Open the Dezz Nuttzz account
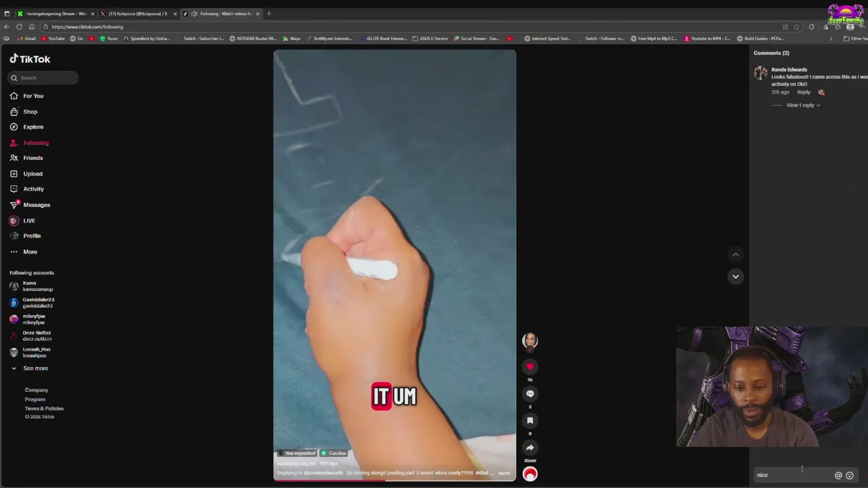Viewport: 868px width, 488px height. [31, 336]
